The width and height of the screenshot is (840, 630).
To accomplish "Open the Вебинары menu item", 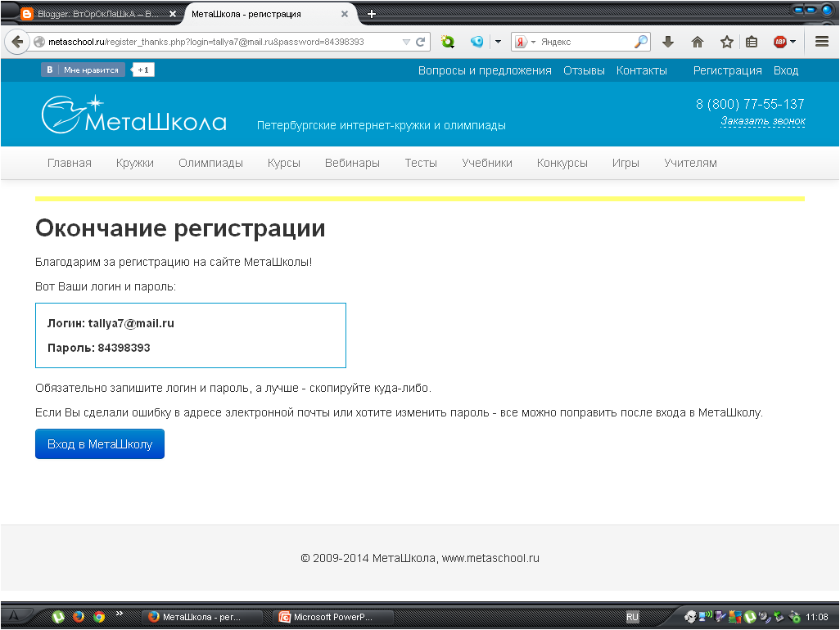I will coord(352,163).
